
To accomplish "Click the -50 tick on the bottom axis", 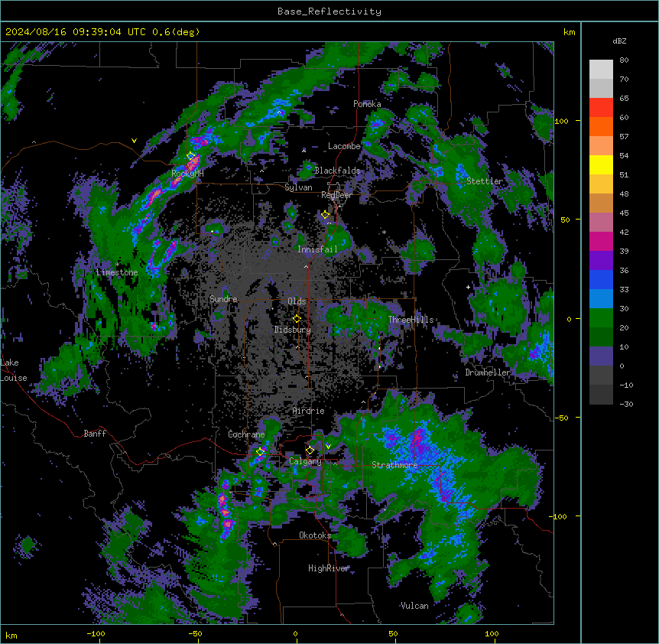I will (195, 633).
